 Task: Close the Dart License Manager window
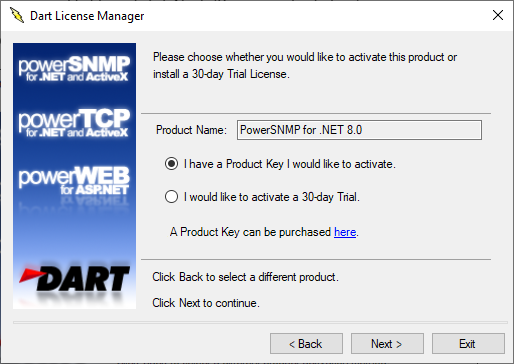498,15
